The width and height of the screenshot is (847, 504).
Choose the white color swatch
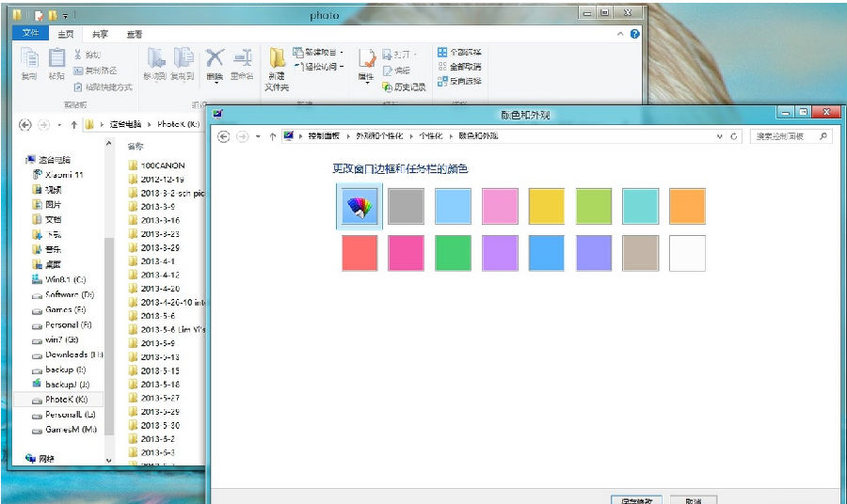[x=687, y=253]
